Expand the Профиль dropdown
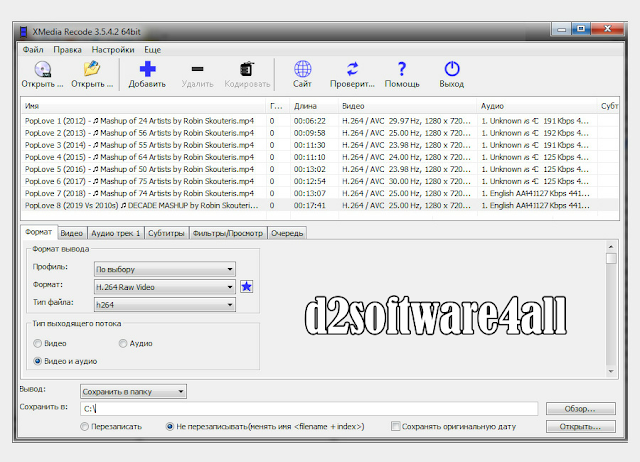Screen dimensions: 640x462 tap(164, 269)
